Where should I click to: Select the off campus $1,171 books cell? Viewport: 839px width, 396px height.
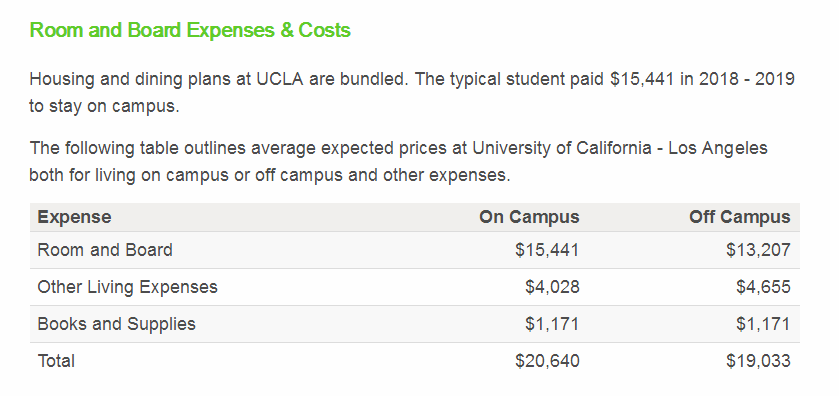[763, 324]
